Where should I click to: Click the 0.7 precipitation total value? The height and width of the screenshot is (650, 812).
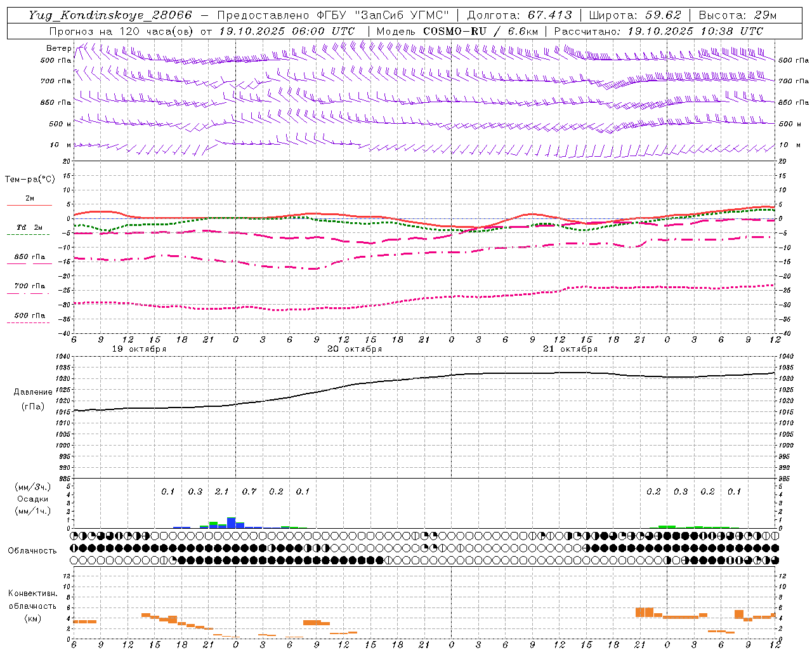(249, 492)
